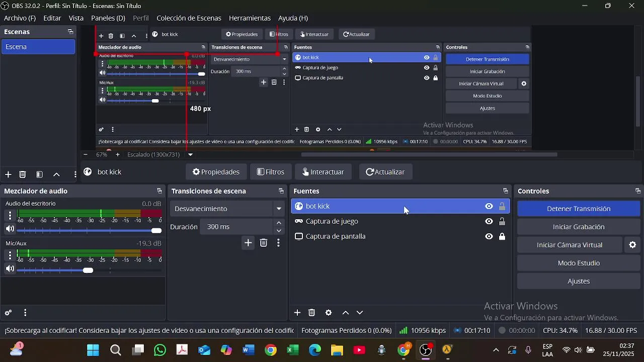Click Interactuar button in source toolbar
Viewport: 644px width, 362px height.
coord(324,172)
